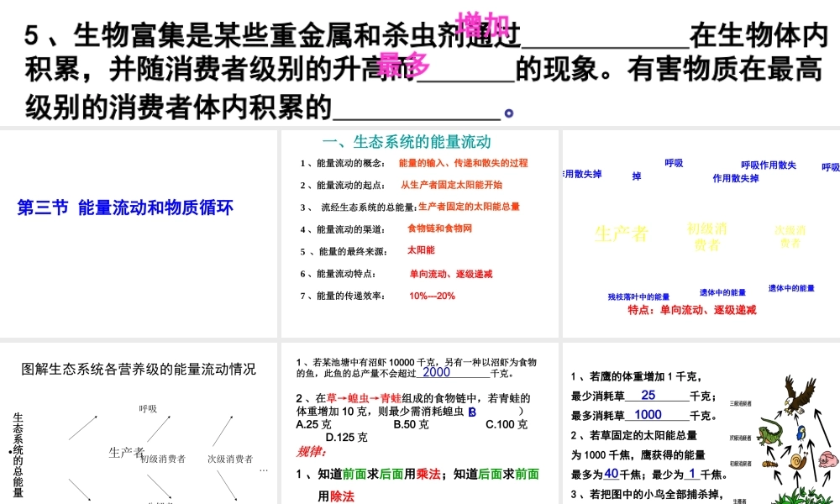Click the red answer 能量的输入、传递和散失的过程

464,163
